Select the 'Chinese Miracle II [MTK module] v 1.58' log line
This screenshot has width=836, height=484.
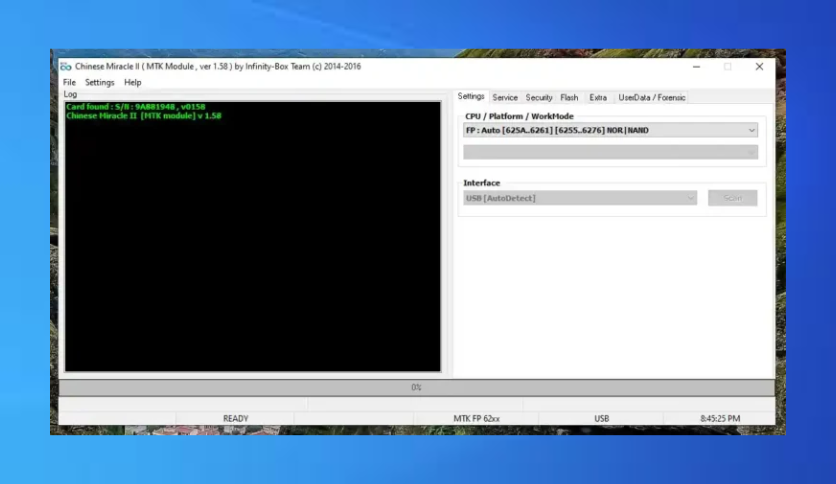click(143, 116)
